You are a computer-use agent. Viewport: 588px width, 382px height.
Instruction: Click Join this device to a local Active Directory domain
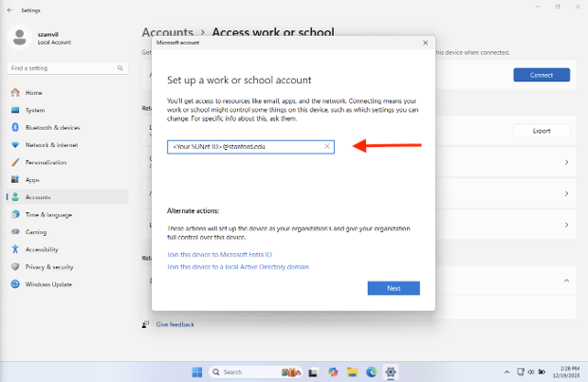point(238,267)
